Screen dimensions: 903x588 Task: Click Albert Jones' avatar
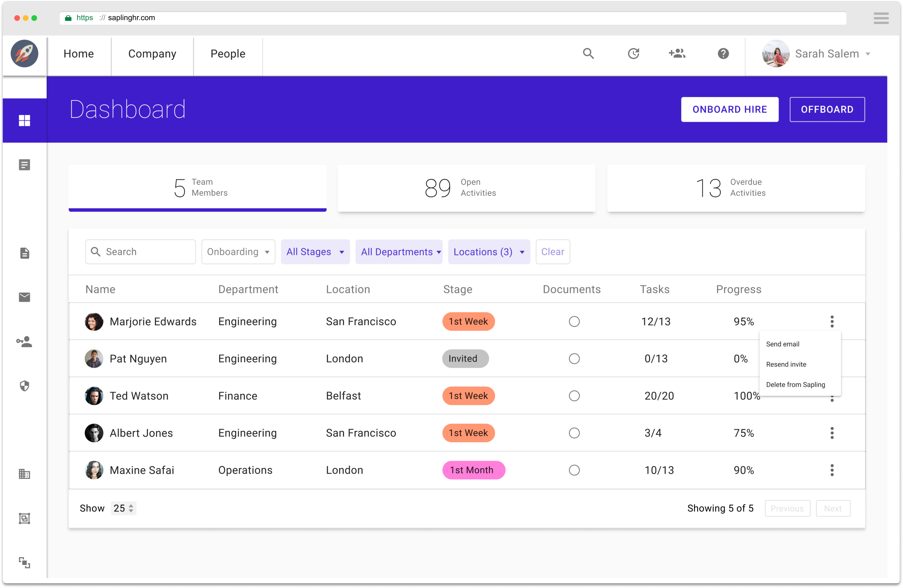(94, 433)
